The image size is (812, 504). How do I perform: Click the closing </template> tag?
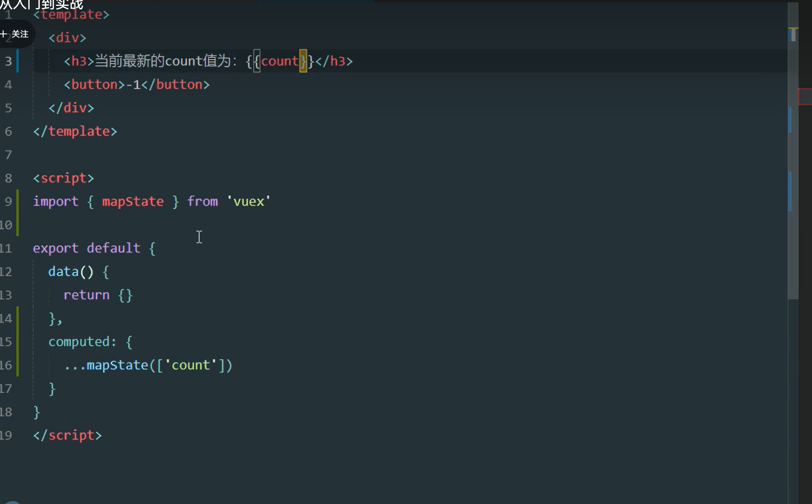coord(75,132)
